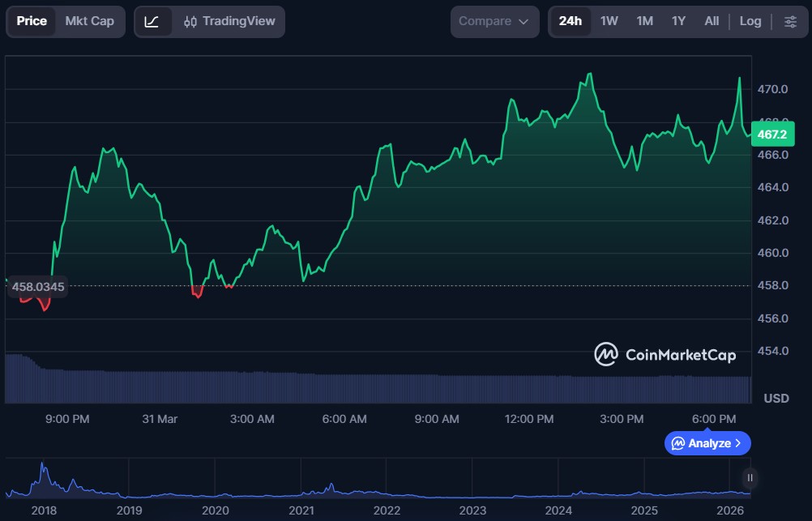Set chart range to 1Y
Screen dimensions: 812x521
pyautogui.click(x=678, y=21)
